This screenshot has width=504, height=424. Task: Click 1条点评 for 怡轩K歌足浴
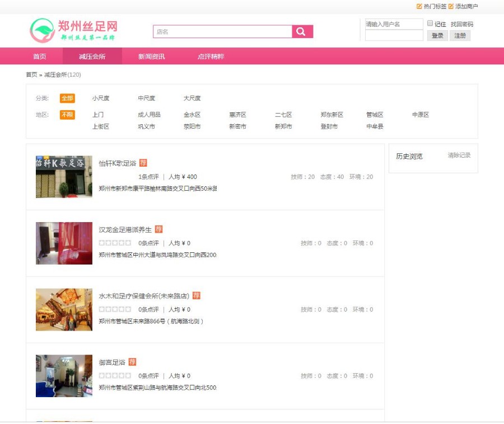click(148, 177)
